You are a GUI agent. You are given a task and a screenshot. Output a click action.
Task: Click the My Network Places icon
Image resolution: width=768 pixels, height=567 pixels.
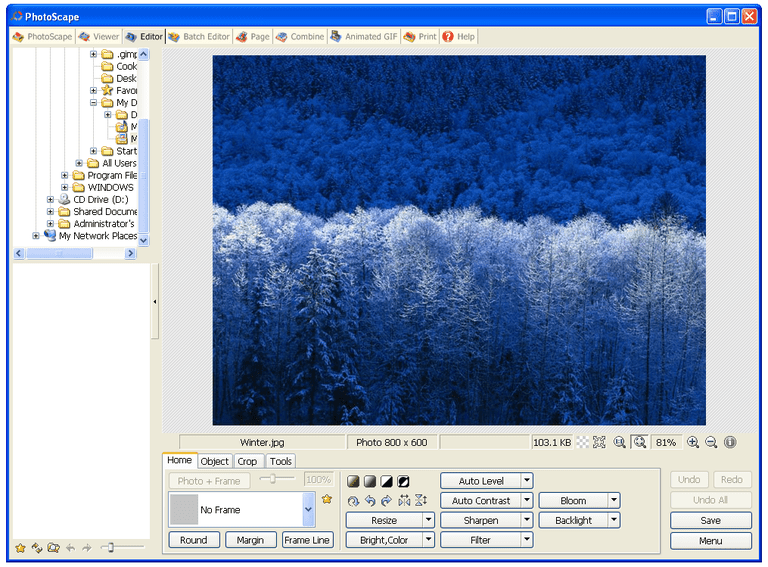pos(49,235)
